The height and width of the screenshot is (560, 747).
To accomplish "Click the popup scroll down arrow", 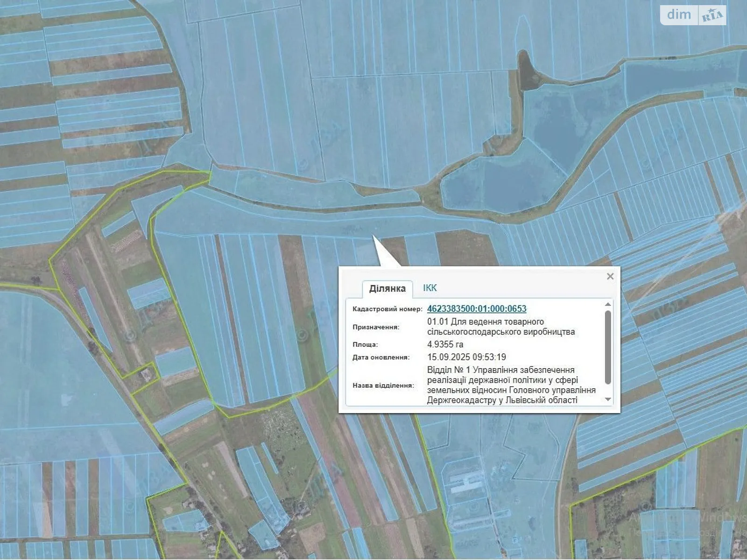I will [607, 399].
